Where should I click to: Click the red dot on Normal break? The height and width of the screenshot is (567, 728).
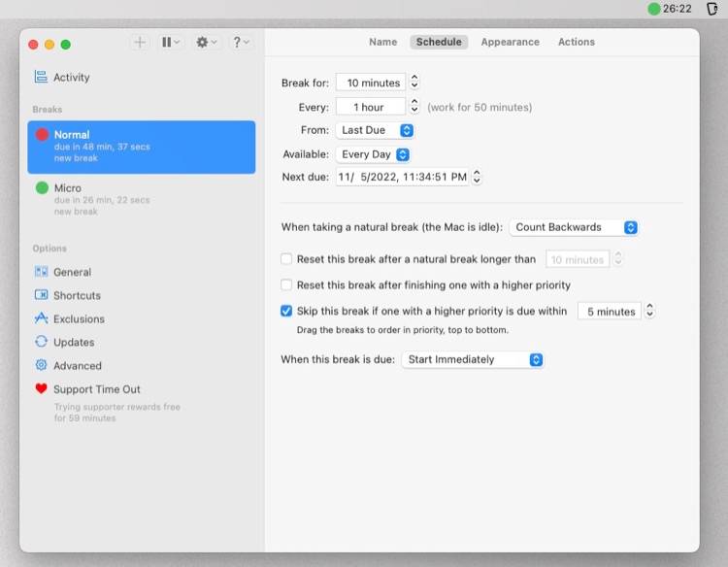pyautogui.click(x=43, y=135)
